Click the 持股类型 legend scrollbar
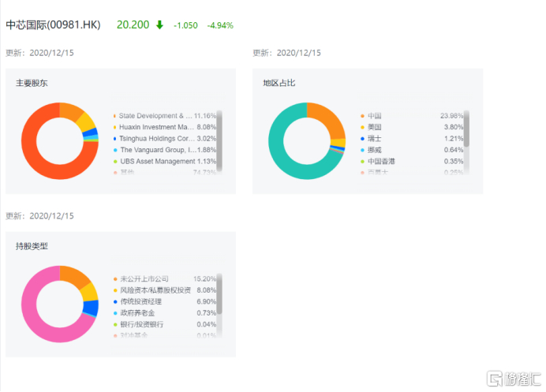The width and height of the screenshot is (546, 392). pos(219,294)
